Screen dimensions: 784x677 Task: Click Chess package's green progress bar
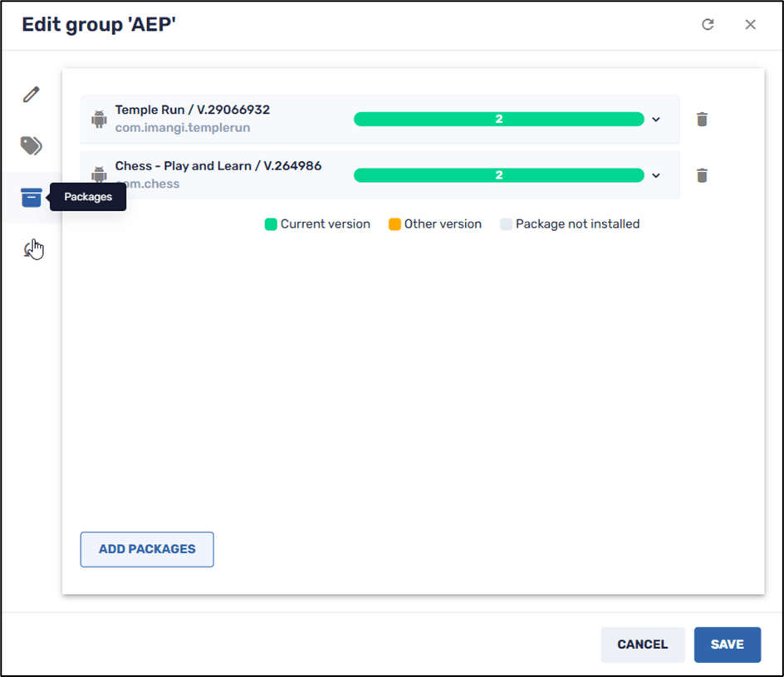pos(498,175)
